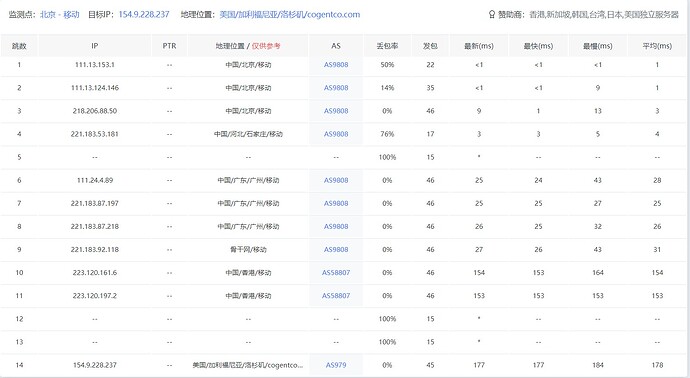Click the 骨干网/移动 location cell
This screenshot has height=378, width=690.
(x=248, y=250)
